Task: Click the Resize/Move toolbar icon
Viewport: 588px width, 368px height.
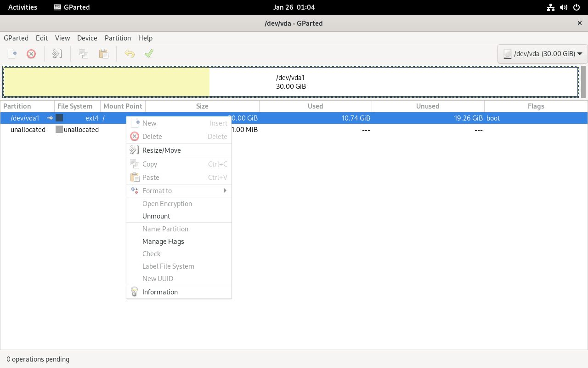Action: (x=57, y=54)
